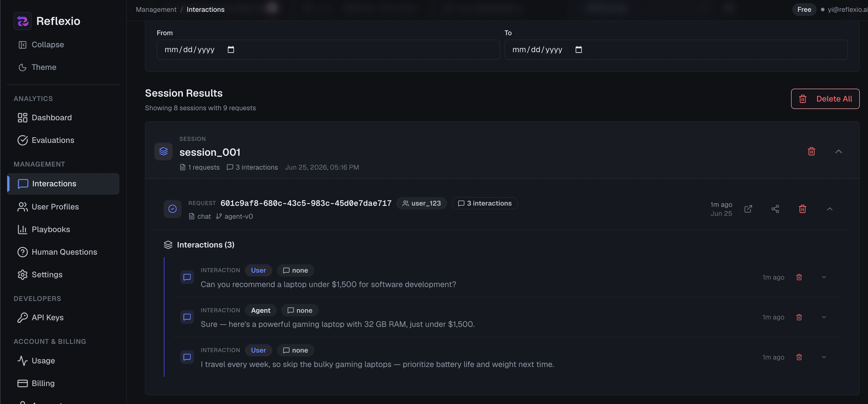Image resolution: width=868 pixels, height=404 pixels.
Task: Expand the 'I travel every week' interaction
Action: (824, 357)
